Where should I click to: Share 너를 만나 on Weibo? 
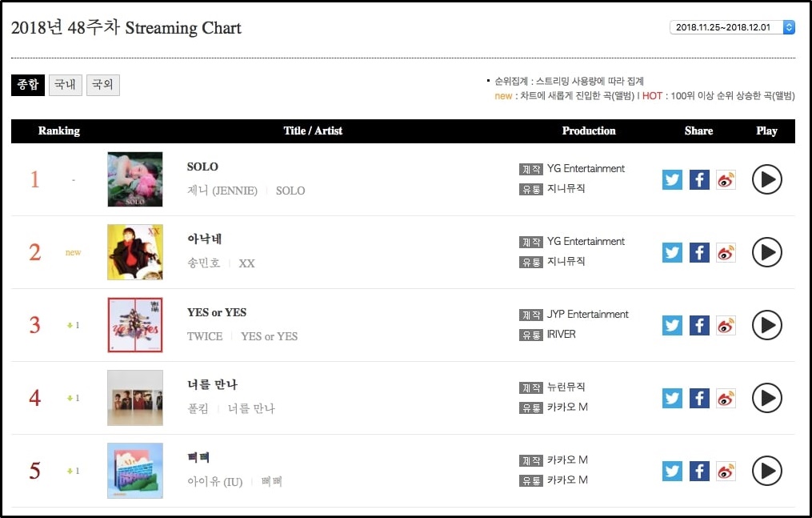pos(726,398)
